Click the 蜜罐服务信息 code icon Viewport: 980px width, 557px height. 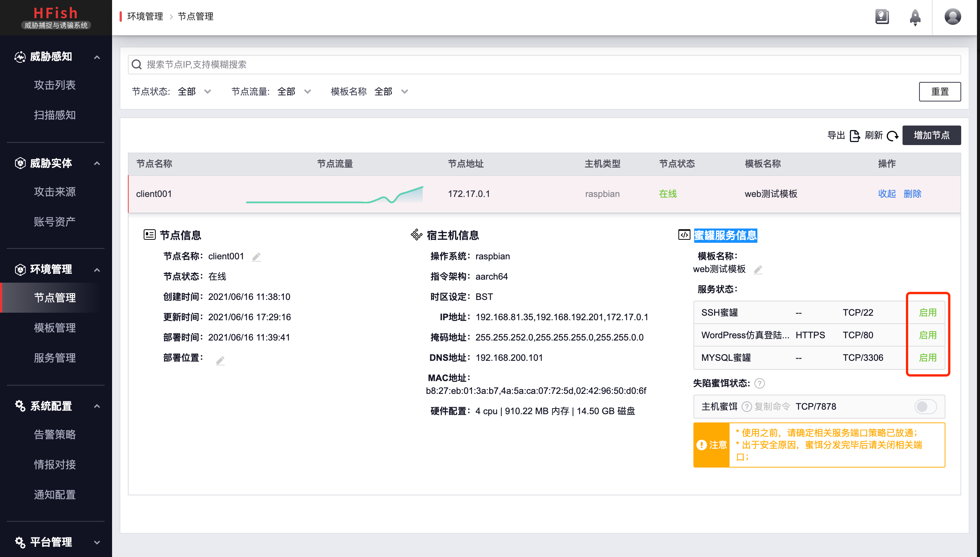tap(684, 235)
